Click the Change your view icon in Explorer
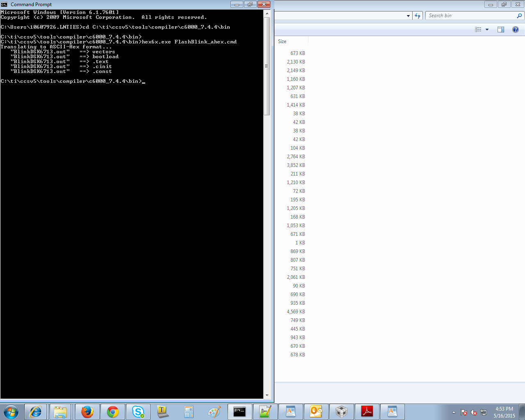525x420 pixels. pyautogui.click(x=478, y=30)
